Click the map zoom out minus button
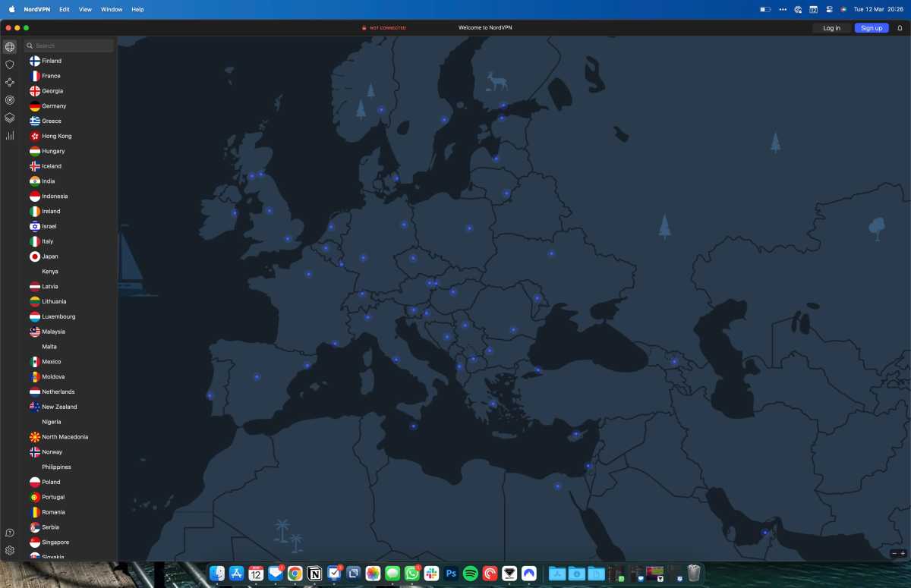The image size is (911, 588). 894,553
